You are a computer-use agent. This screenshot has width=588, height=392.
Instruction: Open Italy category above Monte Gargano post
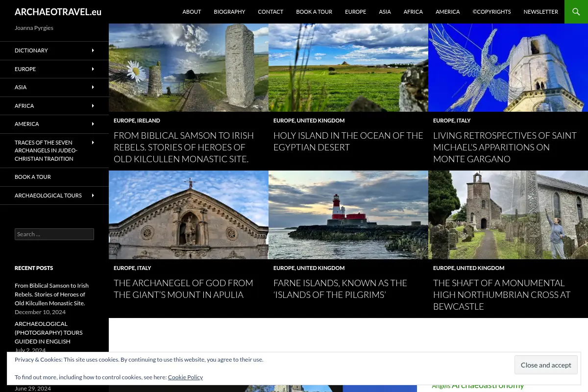[x=464, y=121]
